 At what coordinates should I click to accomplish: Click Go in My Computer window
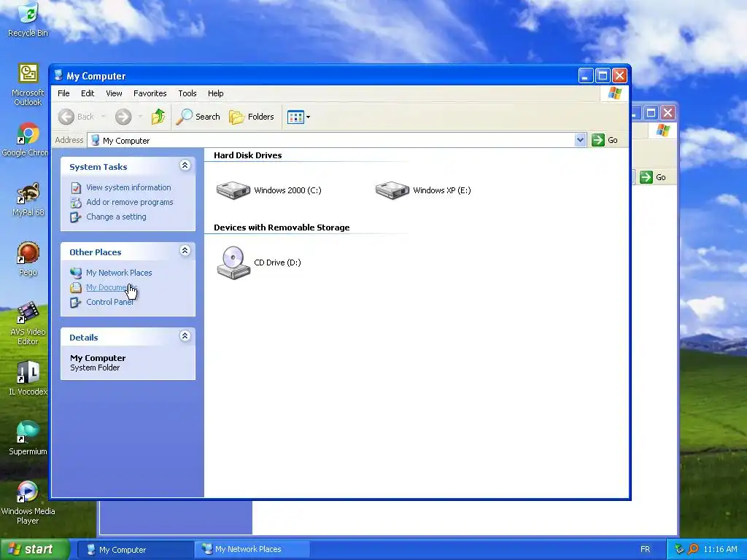pyautogui.click(x=605, y=140)
